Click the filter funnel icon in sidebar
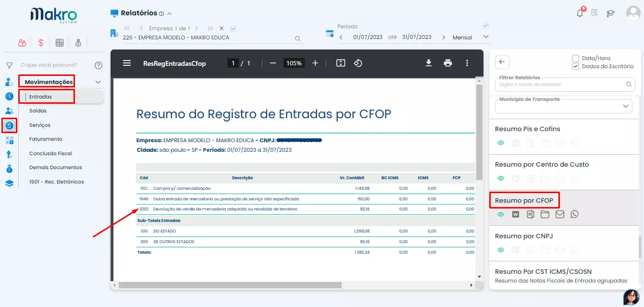 [9, 65]
